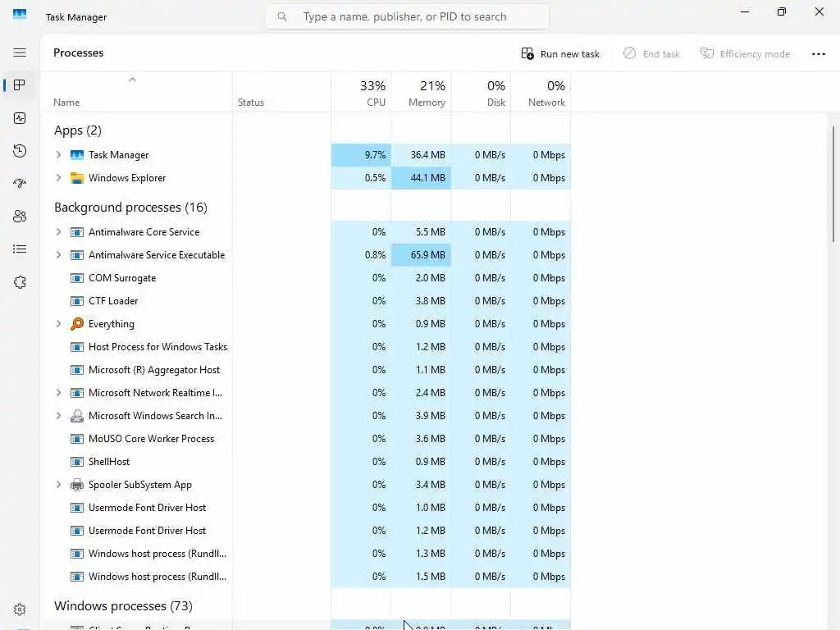Open the three-dot more options menu
Image resolution: width=840 pixels, height=630 pixels.
pyautogui.click(x=819, y=53)
